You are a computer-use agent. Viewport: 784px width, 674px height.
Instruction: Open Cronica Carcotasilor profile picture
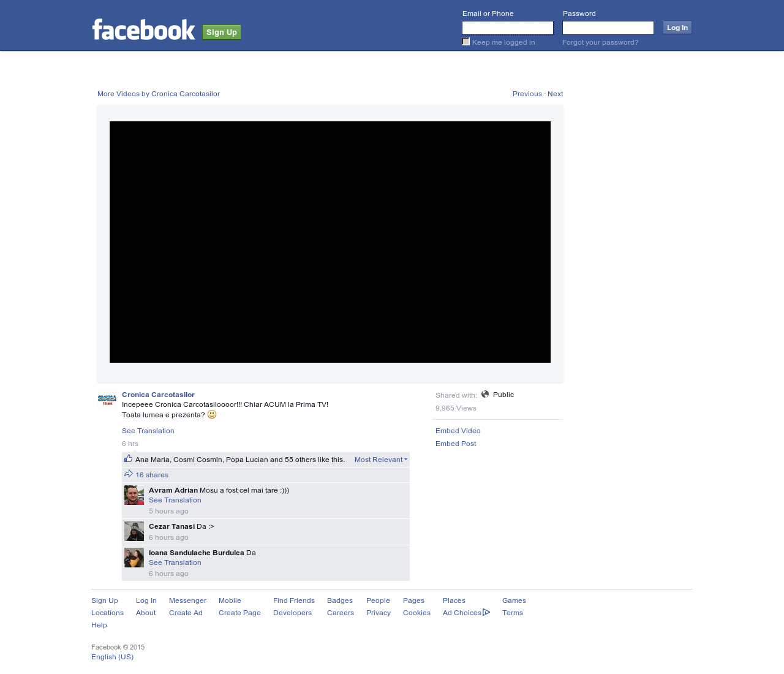pyautogui.click(x=107, y=400)
